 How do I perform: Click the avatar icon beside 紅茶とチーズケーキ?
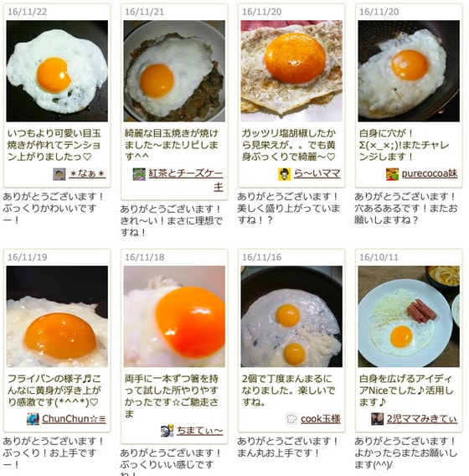point(139,174)
